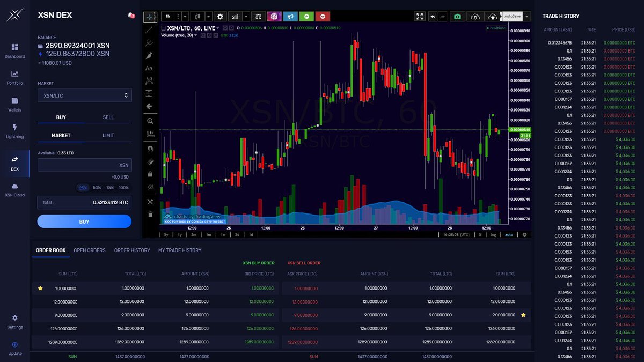The width and height of the screenshot is (644, 362).
Task: Toggle log scale on chart
Action: 493,234
